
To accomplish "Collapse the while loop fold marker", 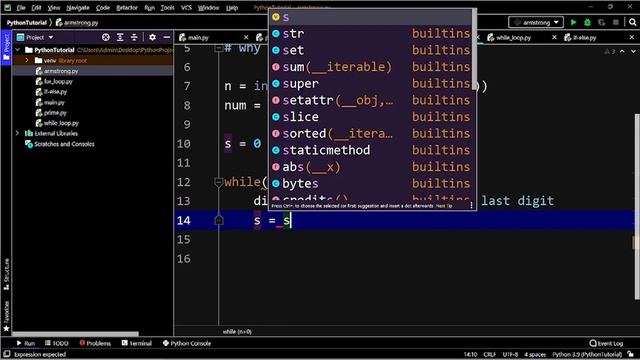I will [x=218, y=182].
